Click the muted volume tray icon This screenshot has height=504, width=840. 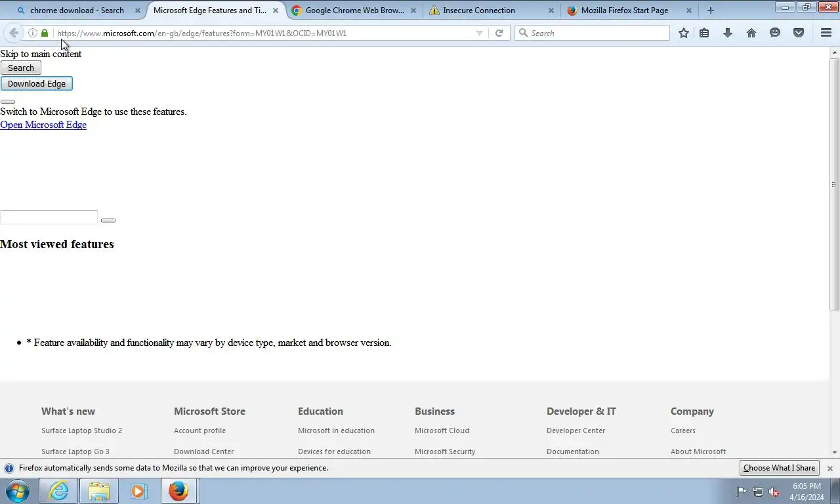(x=774, y=492)
